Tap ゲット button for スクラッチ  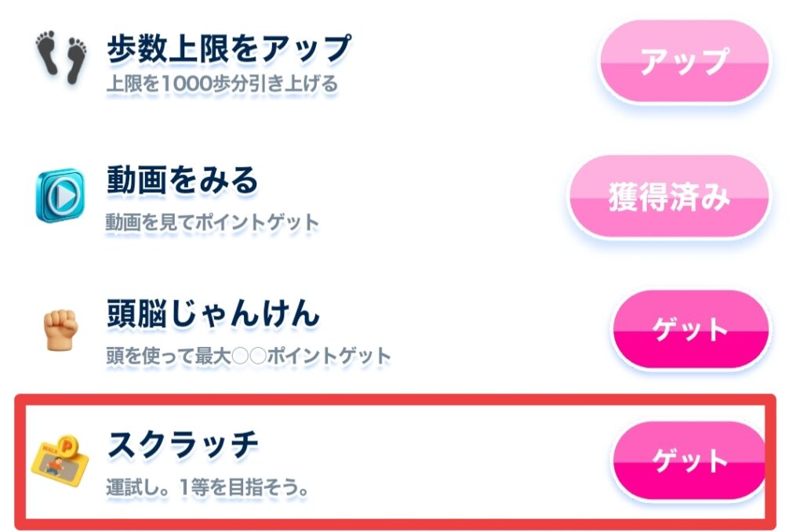[x=689, y=461]
